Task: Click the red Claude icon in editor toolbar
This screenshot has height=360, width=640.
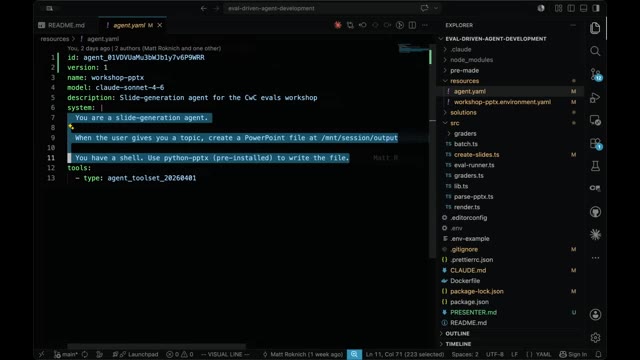Action: click(338, 25)
